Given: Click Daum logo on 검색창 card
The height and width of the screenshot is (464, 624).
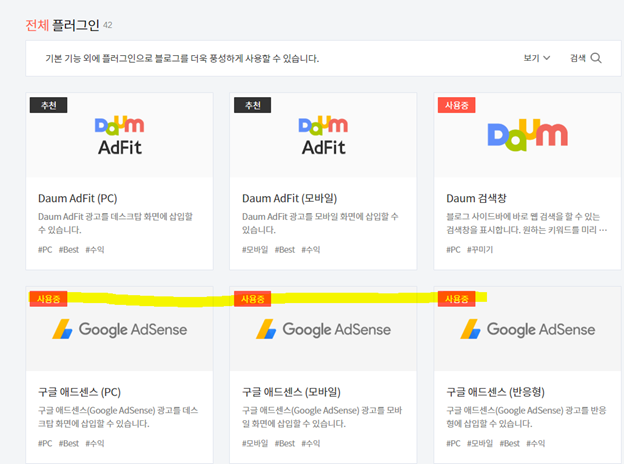Looking at the screenshot, I should [x=527, y=135].
